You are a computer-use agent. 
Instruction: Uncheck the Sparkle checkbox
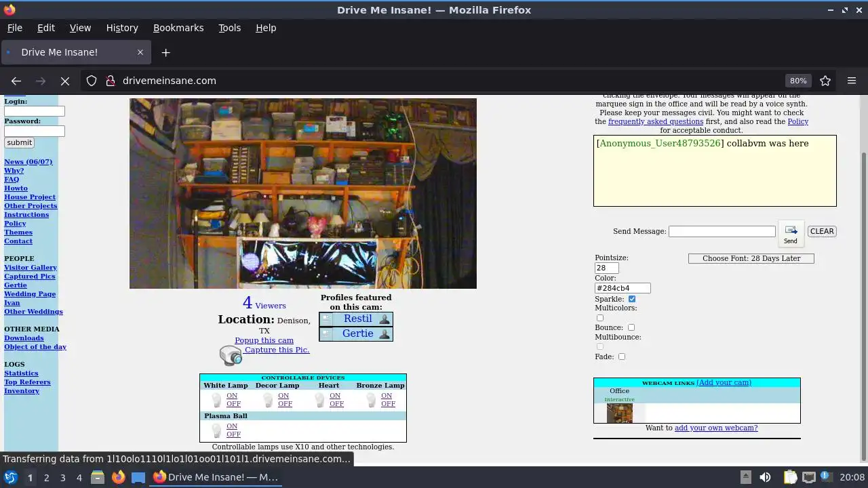tap(632, 299)
